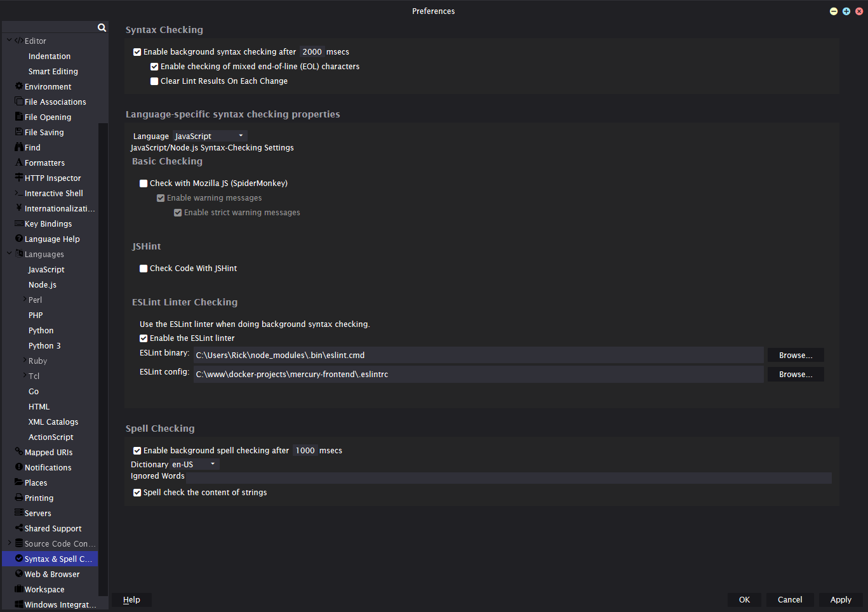Disable background syntax checking
This screenshot has width=868, height=612.
pos(137,51)
